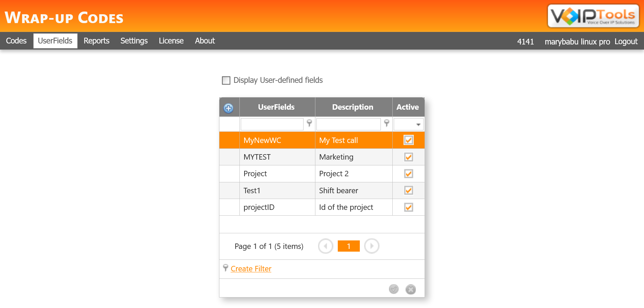The height and width of the screenshot is (308, 644).
Task: Click the confirm checkmark icon at bottom
Action: point(393,289)
